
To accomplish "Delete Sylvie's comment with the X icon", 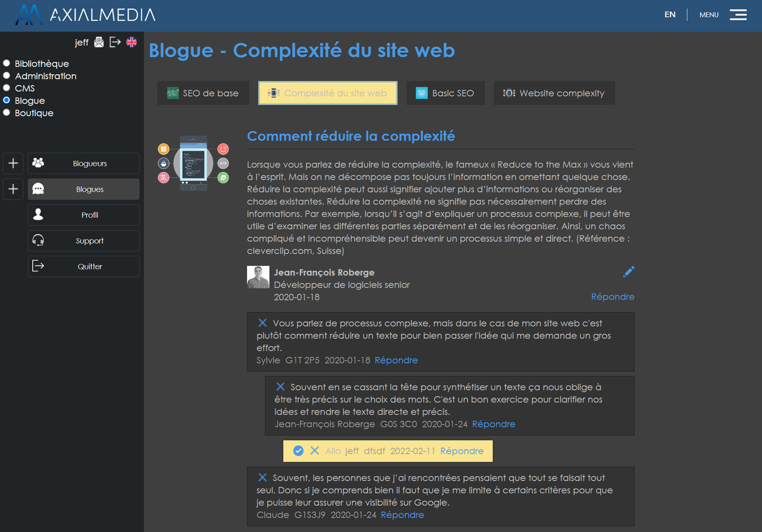I will click(x=263, y=323).
